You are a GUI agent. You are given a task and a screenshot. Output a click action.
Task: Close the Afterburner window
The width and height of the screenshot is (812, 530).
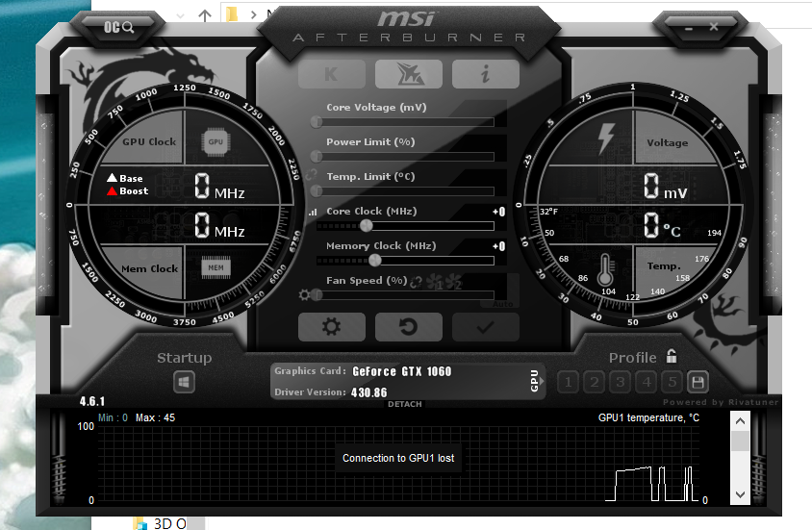(x=714, y=26)
